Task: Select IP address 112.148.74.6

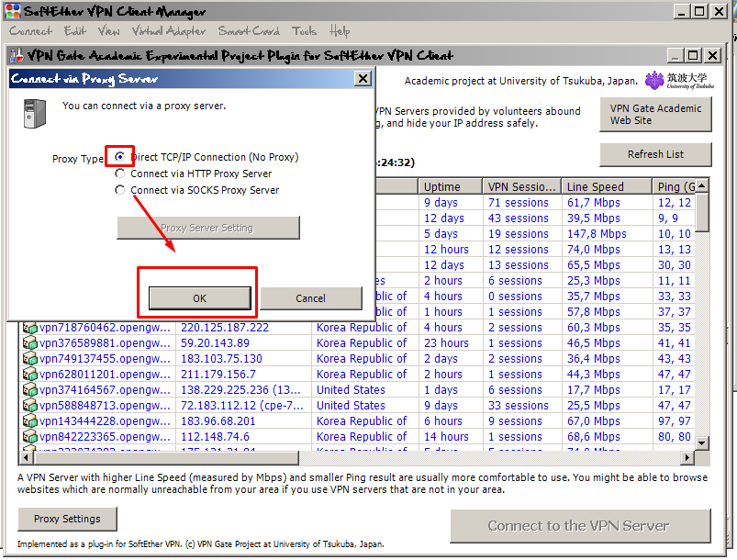Action: click(x=216, y=436)
